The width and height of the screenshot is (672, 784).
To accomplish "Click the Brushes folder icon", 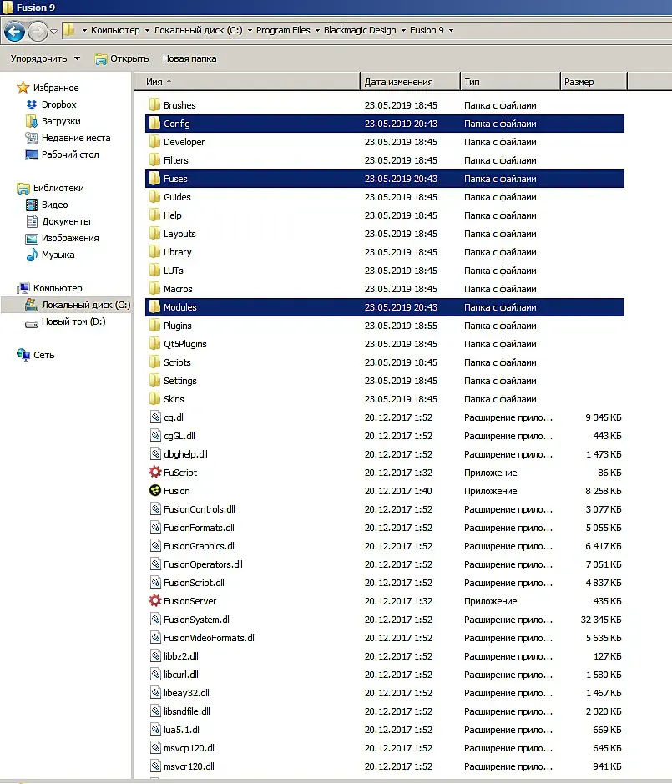I will click(154, 105).
